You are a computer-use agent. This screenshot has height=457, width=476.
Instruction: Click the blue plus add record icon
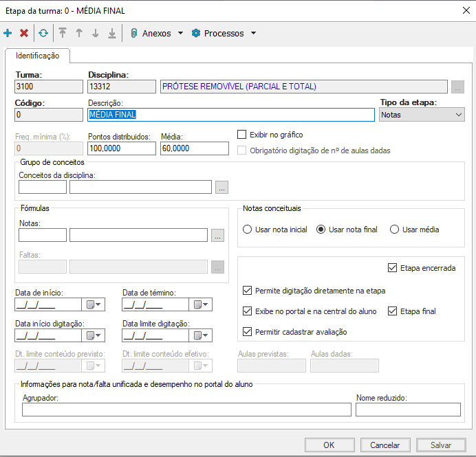[8, 33]
